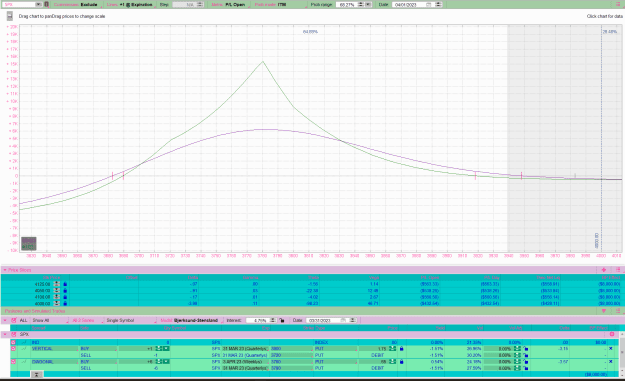The image size is (625, 381).
Task: Adjust the top Date stepper arrows
Action: tap(438, 4)
